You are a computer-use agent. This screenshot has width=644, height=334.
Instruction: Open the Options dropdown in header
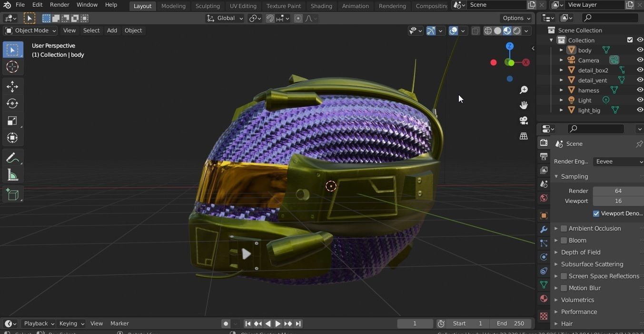(516, 18)
